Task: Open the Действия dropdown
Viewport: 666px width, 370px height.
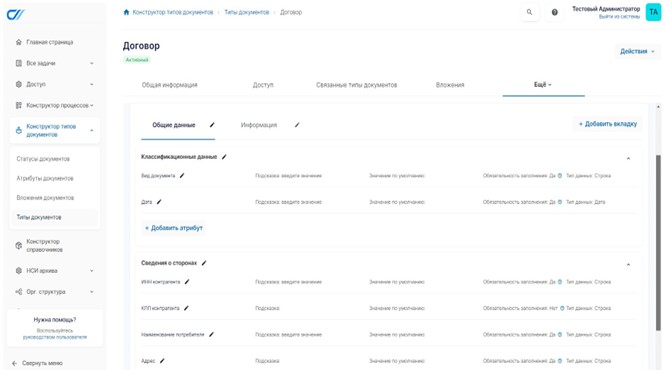Action: click(x=637, y=51)
